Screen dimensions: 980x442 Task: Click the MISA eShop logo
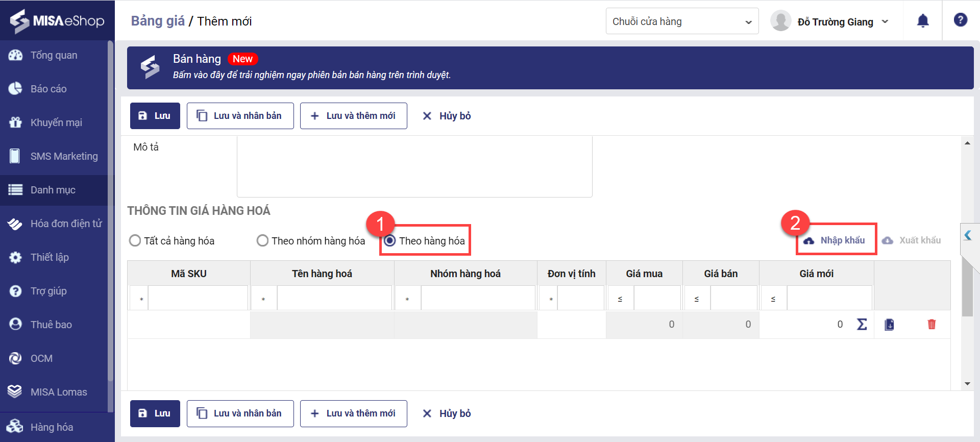57,20
